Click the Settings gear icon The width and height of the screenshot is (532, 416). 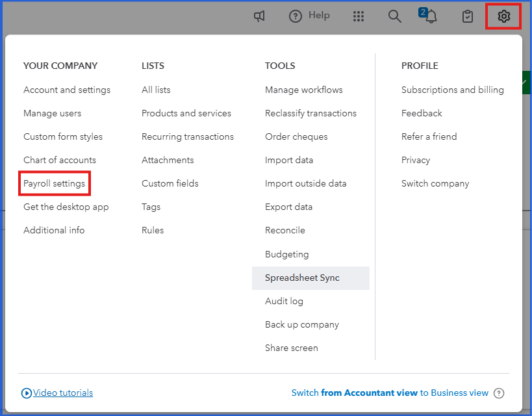click(x=503, y=16)
